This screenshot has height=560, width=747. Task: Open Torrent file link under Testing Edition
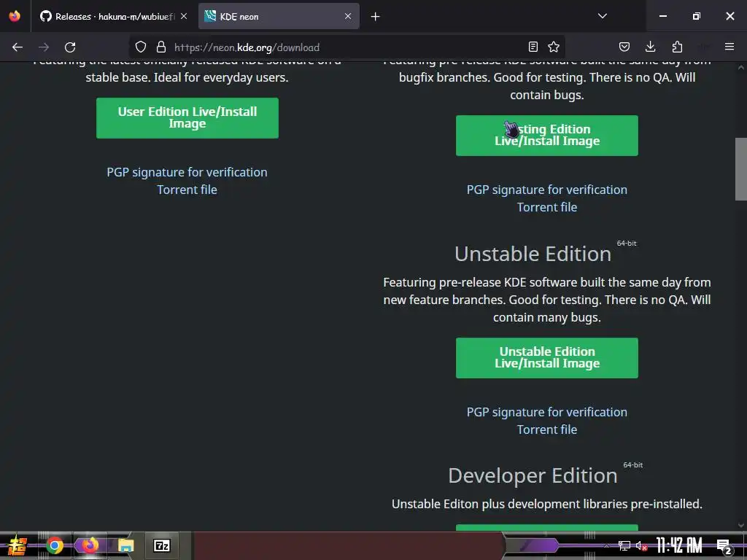[547, 207]
